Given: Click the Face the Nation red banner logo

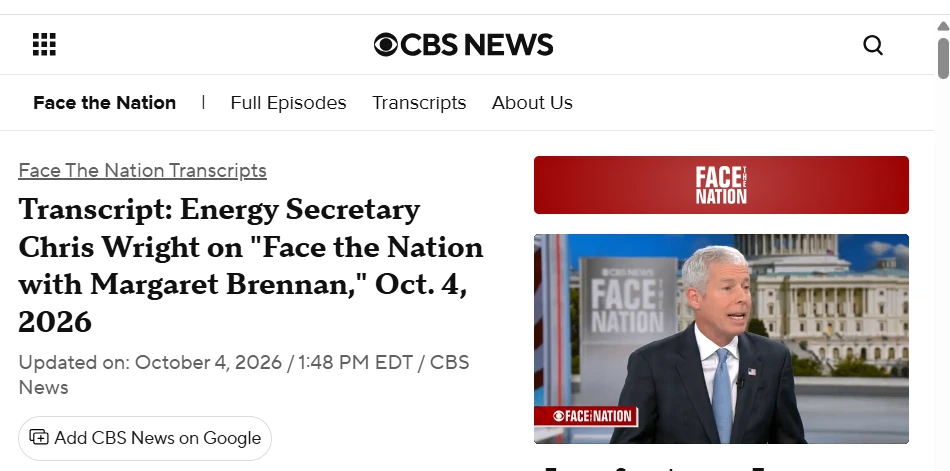Looking at the screenshot, I should (x=721, y=185).
